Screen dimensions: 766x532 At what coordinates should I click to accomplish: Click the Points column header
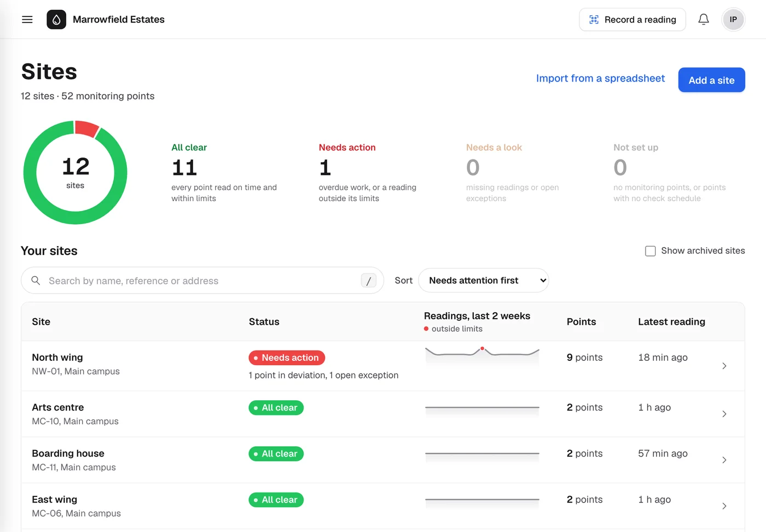click(x=581, y=322)
